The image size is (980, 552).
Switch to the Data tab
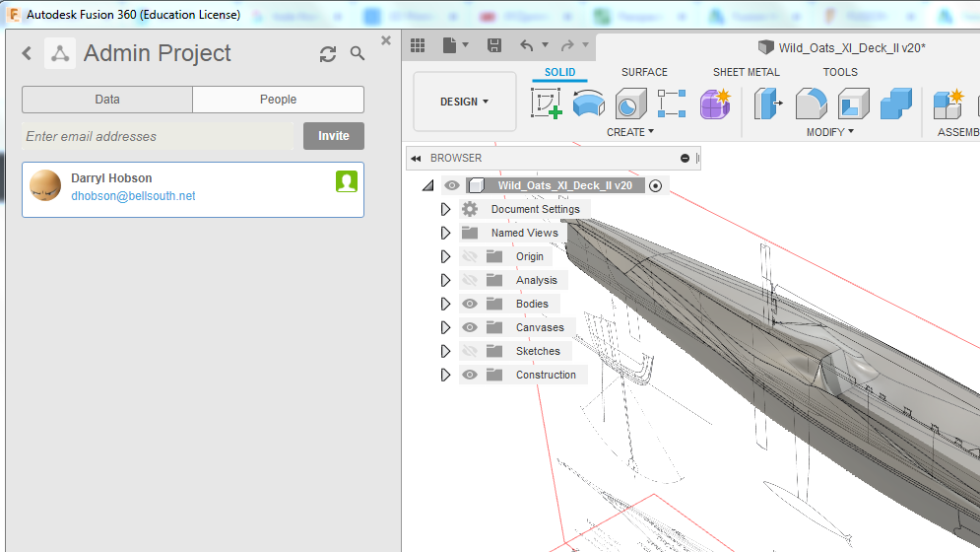click(107, 100)
